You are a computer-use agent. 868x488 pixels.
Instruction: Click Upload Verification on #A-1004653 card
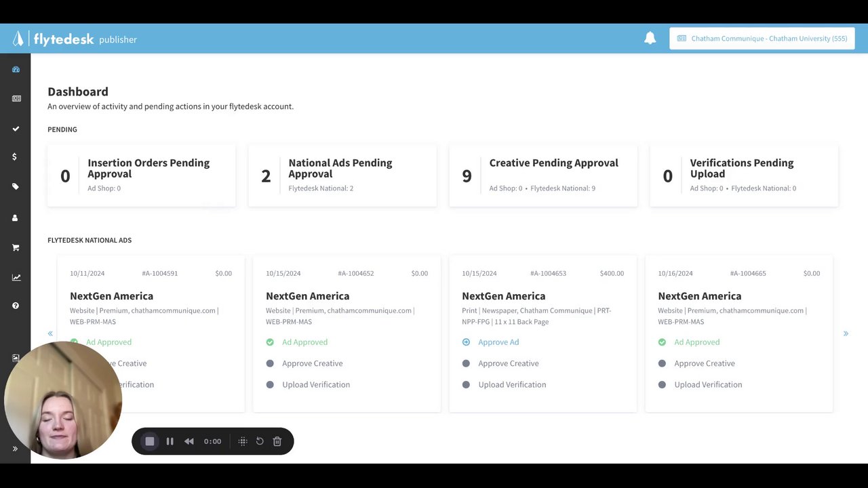click(512, 384)
